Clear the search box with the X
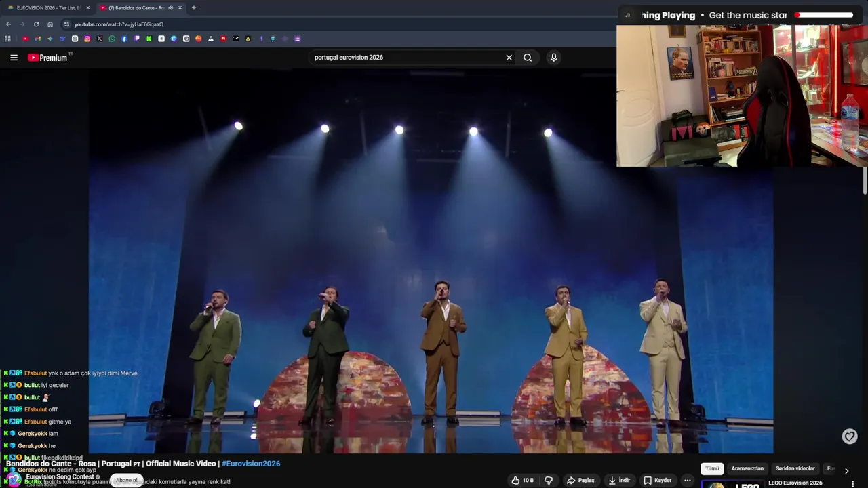 [509, 58]
